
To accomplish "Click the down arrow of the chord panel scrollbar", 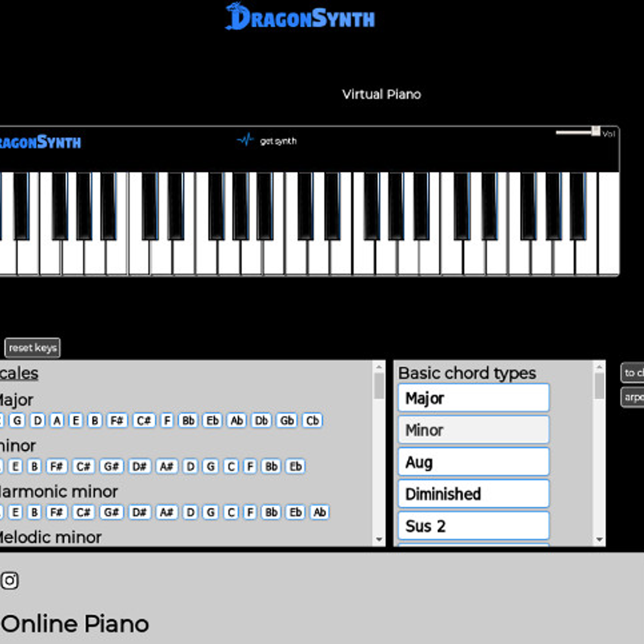I will pos(599,539).
